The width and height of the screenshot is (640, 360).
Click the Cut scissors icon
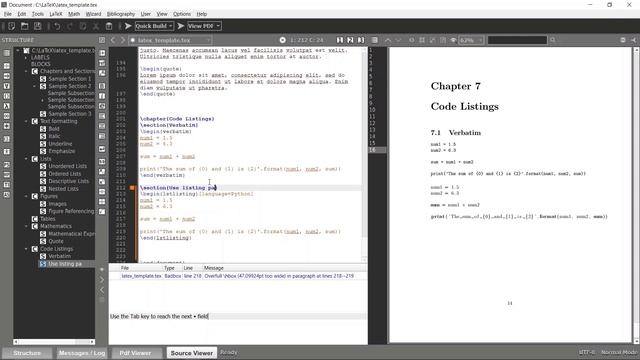tap(96, 26)
